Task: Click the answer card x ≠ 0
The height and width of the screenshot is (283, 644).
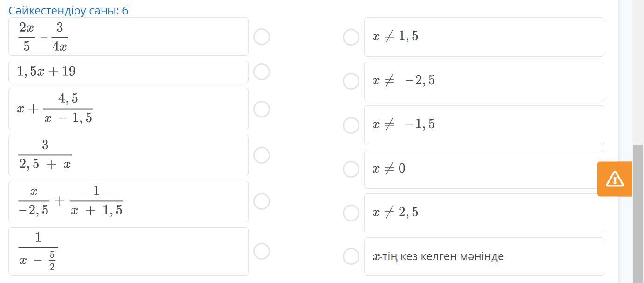Action: pyautogui.click(x=484, y=169)
